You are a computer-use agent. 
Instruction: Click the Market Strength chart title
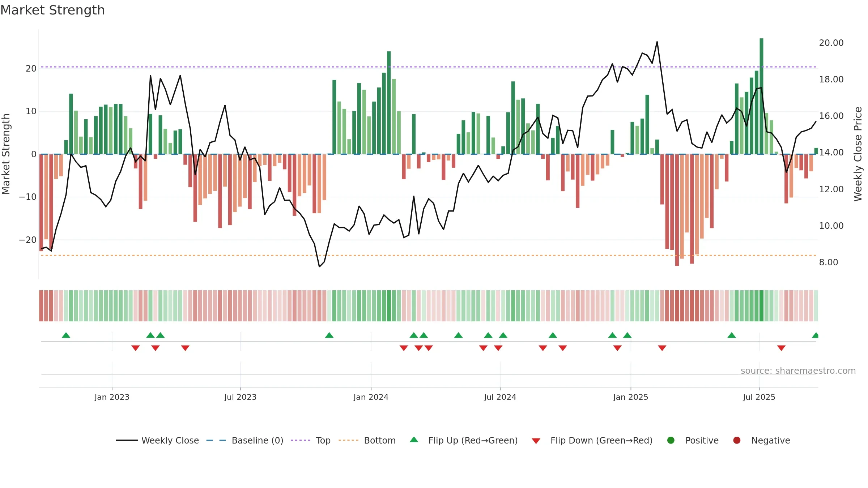point(52,10)
